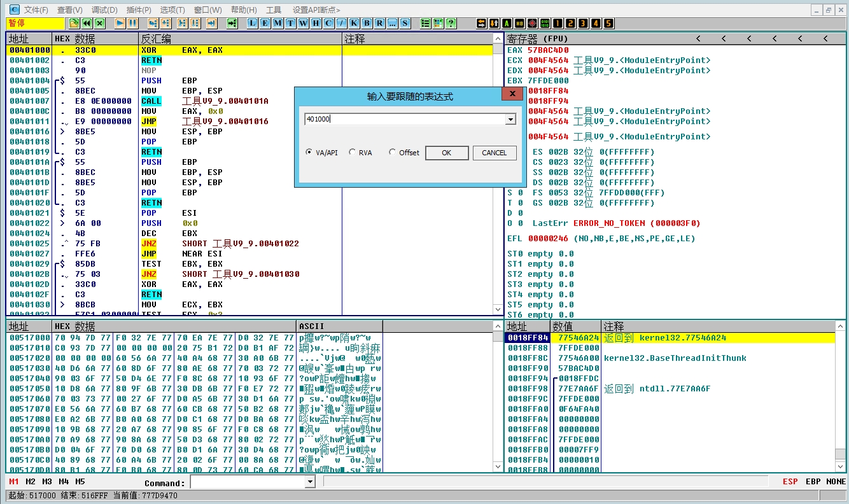Click the red target crosshair toolbar icon
This screenshot has height=504, width=849.
532,23
